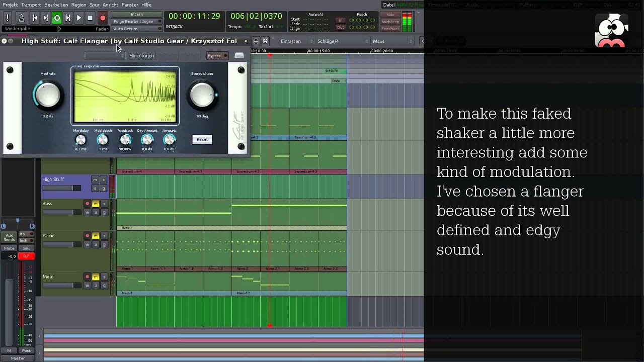Click the Min delay knob
This screenshot has width=644, height=362.
[80, 140]
